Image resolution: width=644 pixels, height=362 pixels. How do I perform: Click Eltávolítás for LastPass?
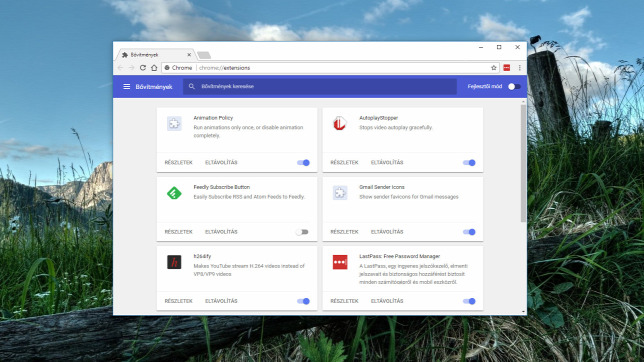coord(387,301)
